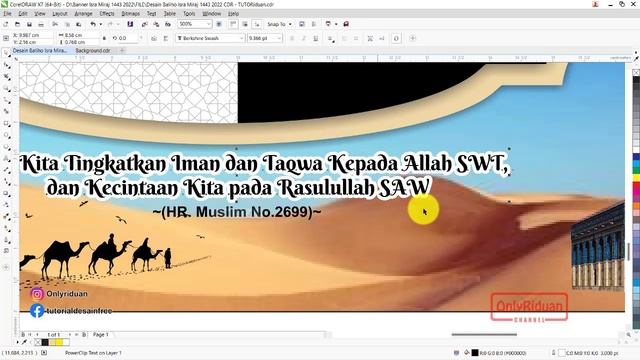640x360 pixels.
Task: Click the Save icon in toolbar
Action: pyautogui.click(x=29, y=24)
